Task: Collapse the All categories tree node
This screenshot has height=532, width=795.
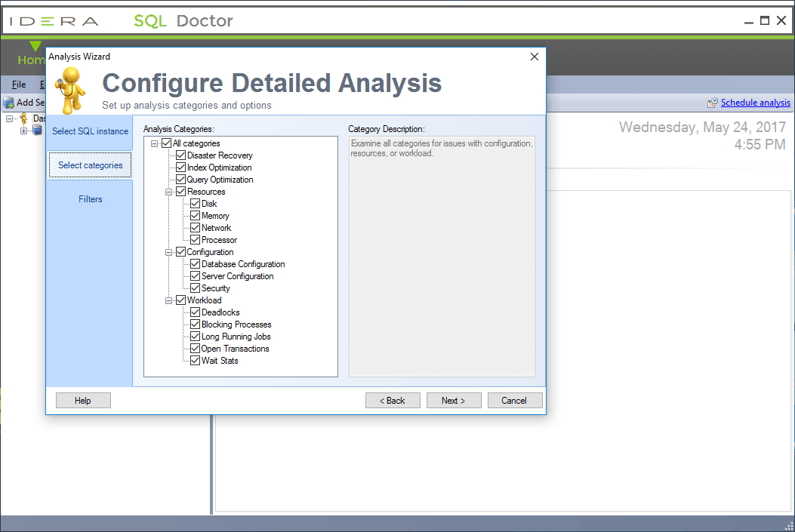Action: click(154, 143)
